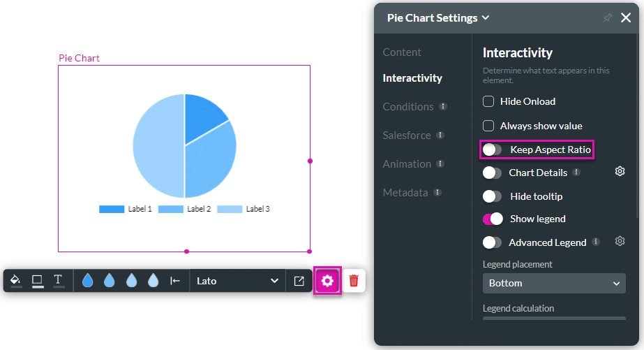Click info icon beside Advanced Legend
Screen dimensions: 644x350
tap(596, 242)
